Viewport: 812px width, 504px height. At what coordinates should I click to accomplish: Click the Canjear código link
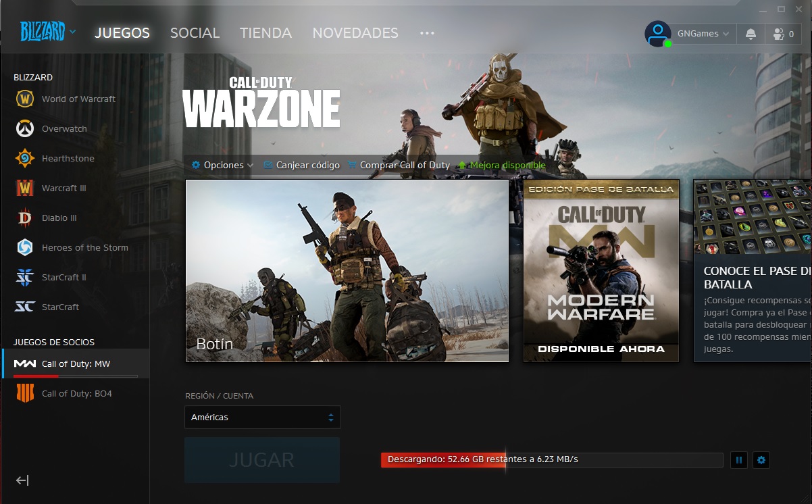pos(302,165)
